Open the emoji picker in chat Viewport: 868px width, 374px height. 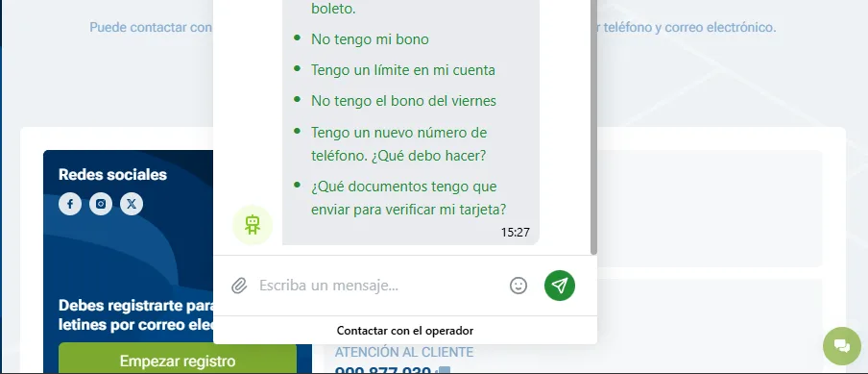518,286
